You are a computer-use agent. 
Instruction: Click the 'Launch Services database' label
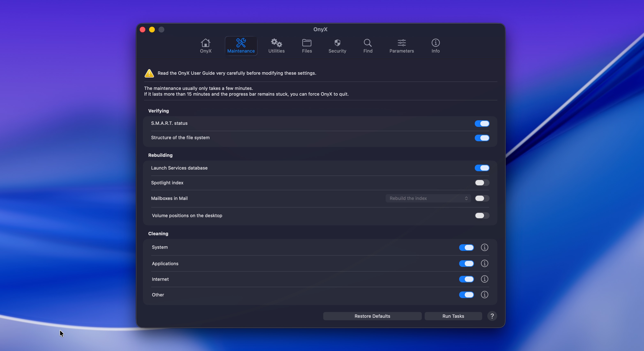coord(179,168)
